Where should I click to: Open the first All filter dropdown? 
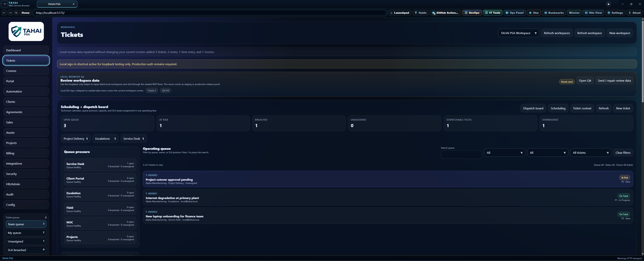tap(504, 153)
